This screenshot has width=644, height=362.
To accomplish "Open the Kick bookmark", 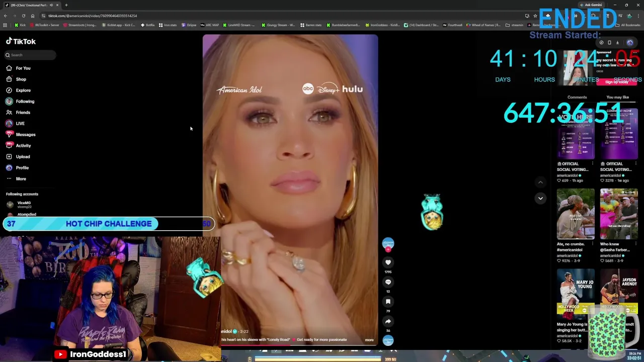I will coord(21,25).
